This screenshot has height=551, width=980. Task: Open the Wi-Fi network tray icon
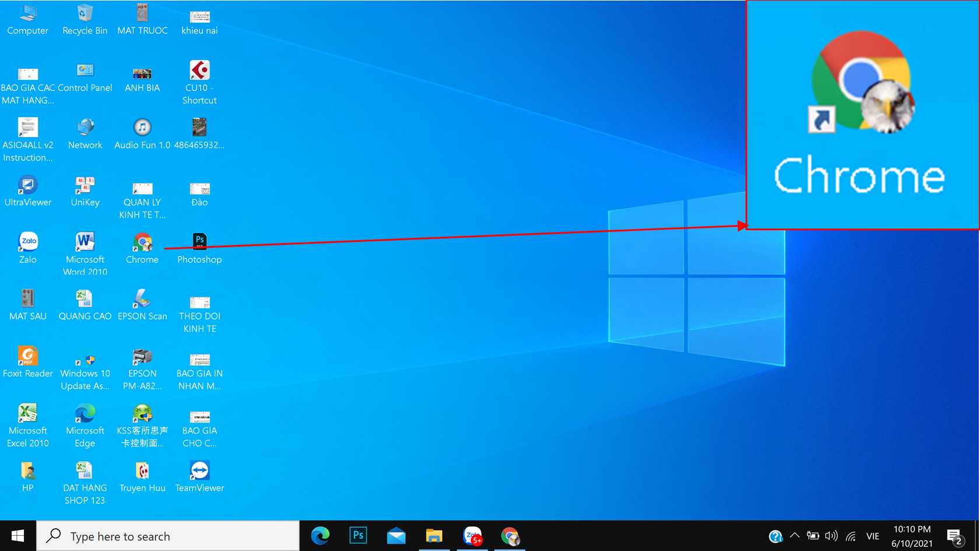click(851, 536)
